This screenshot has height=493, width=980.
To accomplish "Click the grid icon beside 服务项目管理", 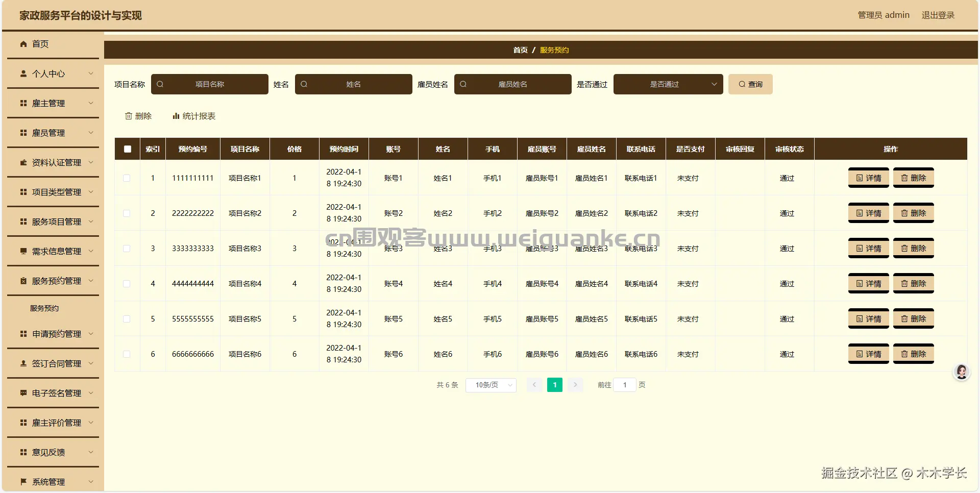I will 23,221.
